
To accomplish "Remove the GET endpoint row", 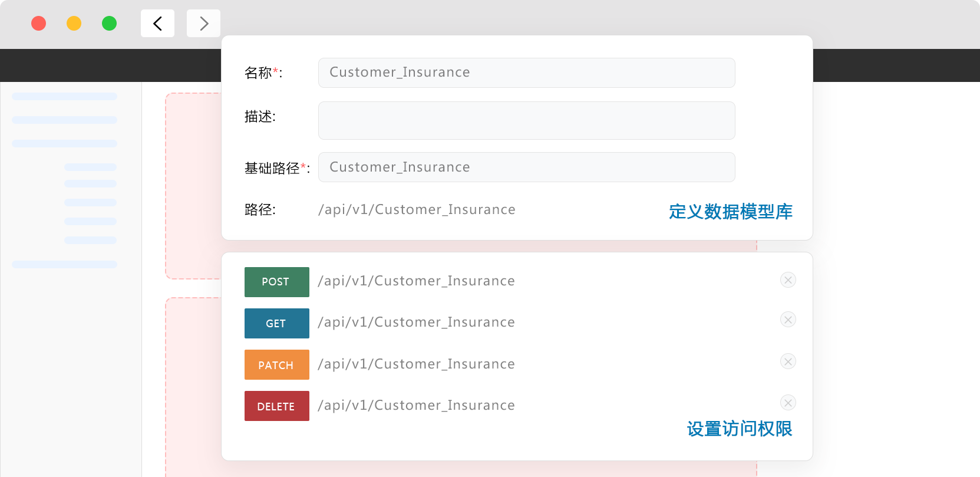I will pos(788,320).
